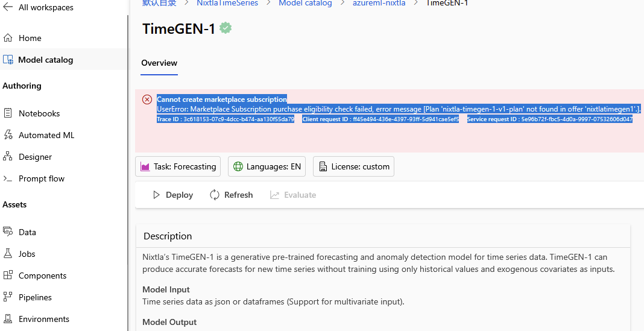Image resolution: width=644 pixels, height=331 pixels.
Task: Click the Authoring section label
Action: (x=22, y=86)
